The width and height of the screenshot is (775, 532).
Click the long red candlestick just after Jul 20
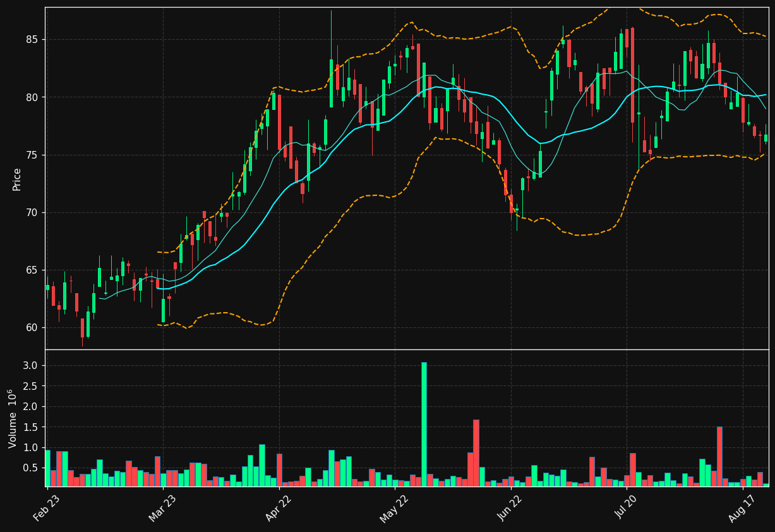pos(632,75)
